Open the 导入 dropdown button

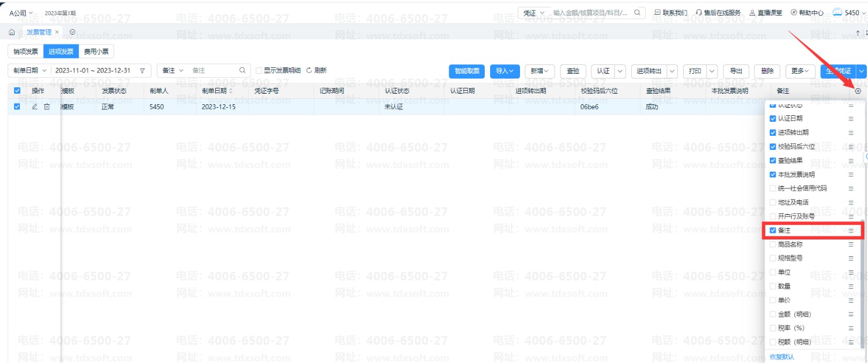click(x=504, y=71)
